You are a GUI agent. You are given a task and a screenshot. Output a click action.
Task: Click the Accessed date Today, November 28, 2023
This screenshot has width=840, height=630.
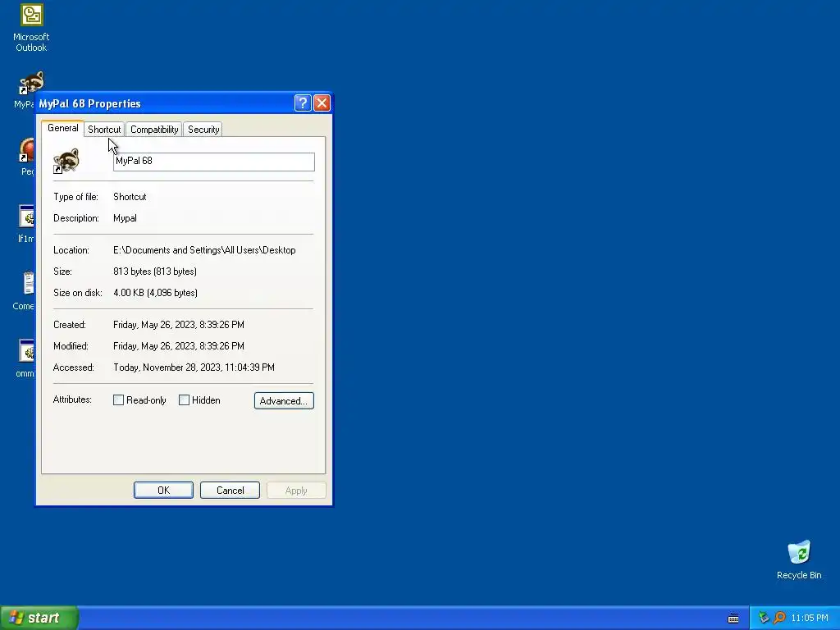point(194,367)
